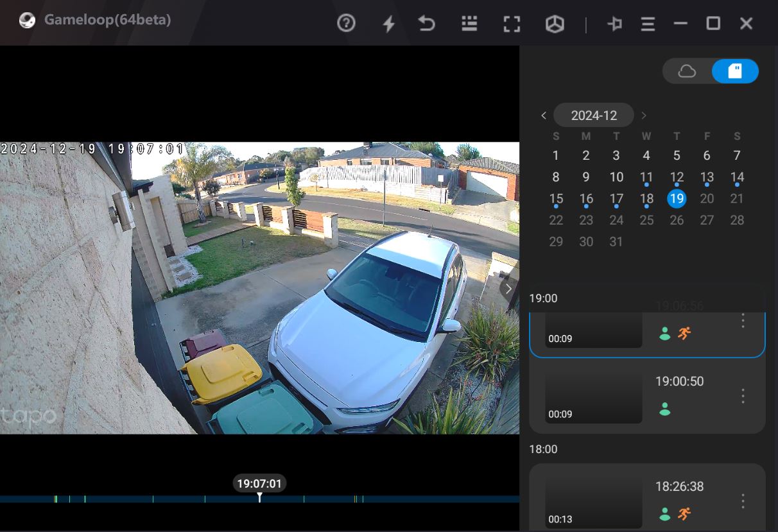Select December 11 in the calendar
This screenshot has height=532, width=778.
coord(646,178)
